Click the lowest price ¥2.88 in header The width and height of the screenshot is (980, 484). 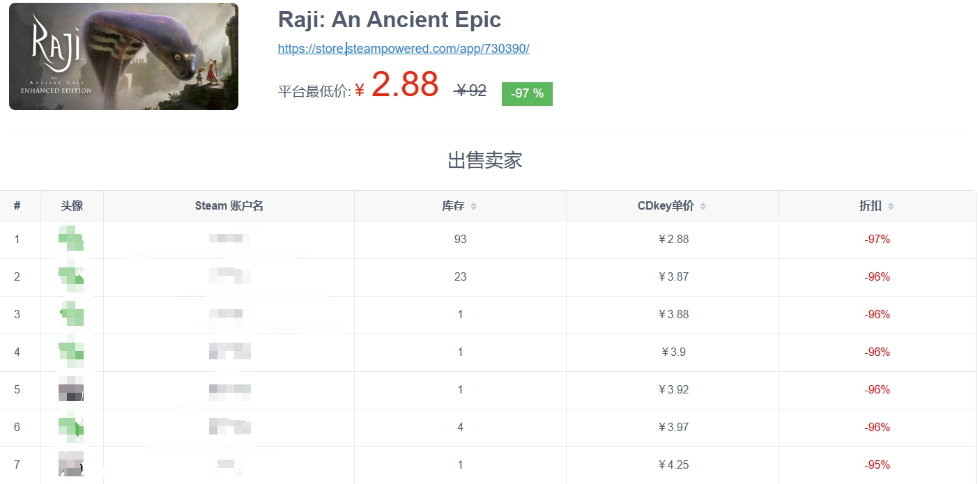397,85
